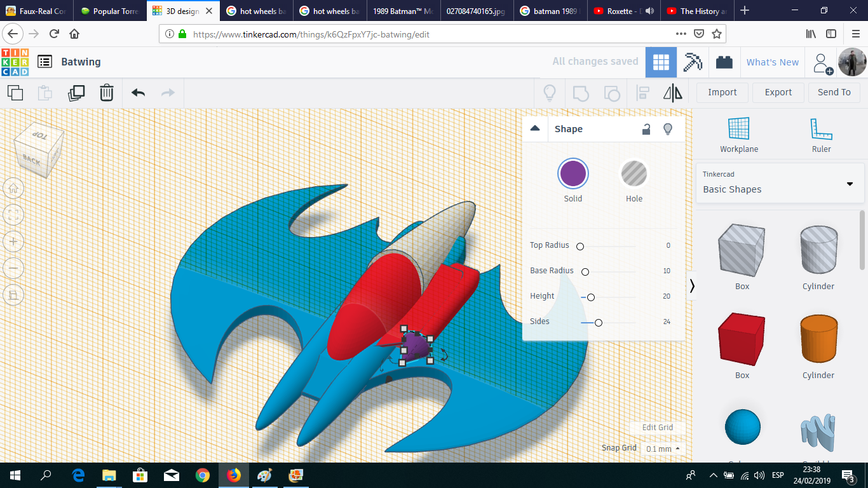Hide the selected shape using the lightbulb

pos(668,129)
